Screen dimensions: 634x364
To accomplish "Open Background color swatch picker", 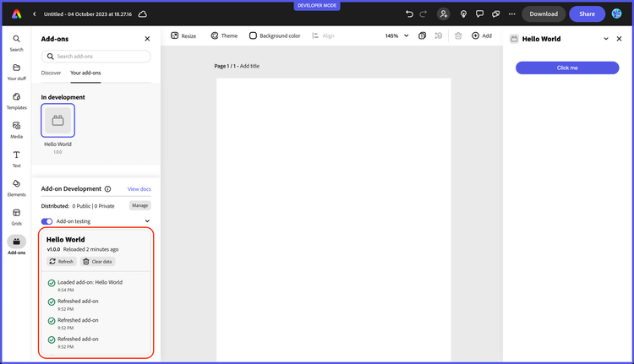I will (275, 36).
